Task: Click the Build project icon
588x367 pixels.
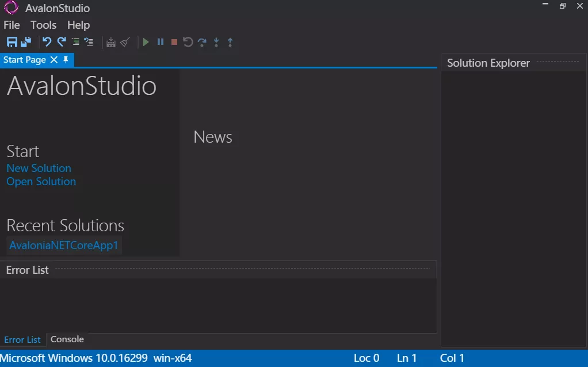Action: pos(110,42)
